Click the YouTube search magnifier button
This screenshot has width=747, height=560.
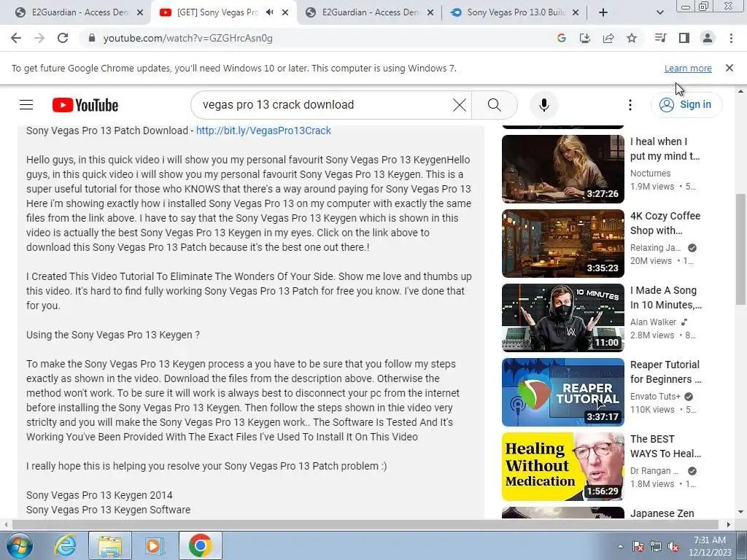[x=495, y=105]
